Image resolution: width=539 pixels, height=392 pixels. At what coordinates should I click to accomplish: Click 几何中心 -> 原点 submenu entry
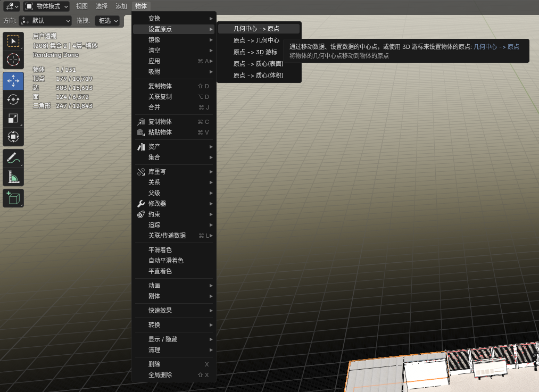[x=256, y=29]
